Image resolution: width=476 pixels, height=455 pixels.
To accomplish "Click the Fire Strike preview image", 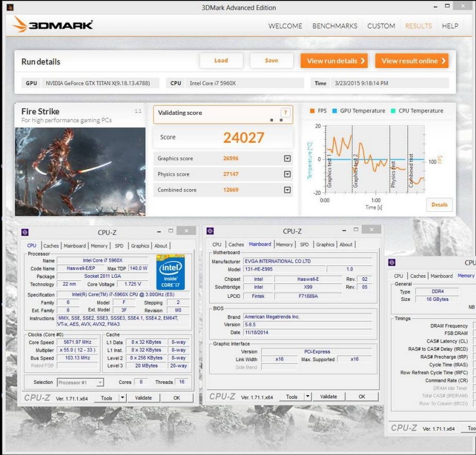I will (80, 172).
